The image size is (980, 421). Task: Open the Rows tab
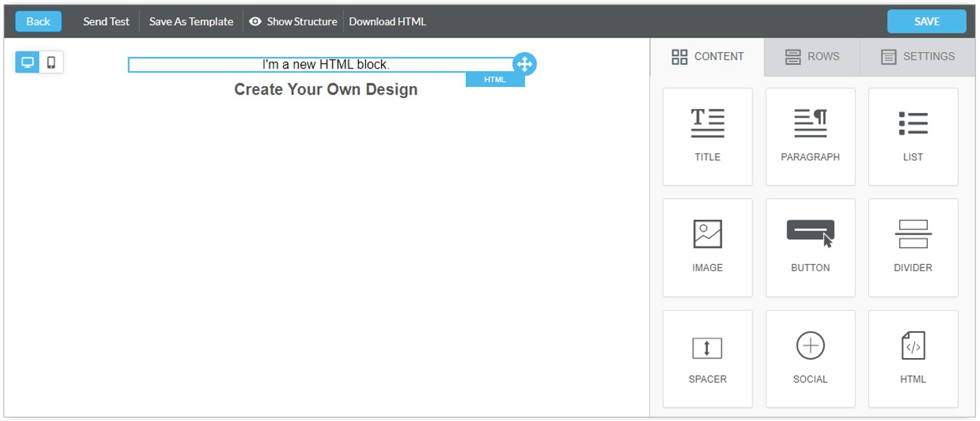(x=812, y=57)
